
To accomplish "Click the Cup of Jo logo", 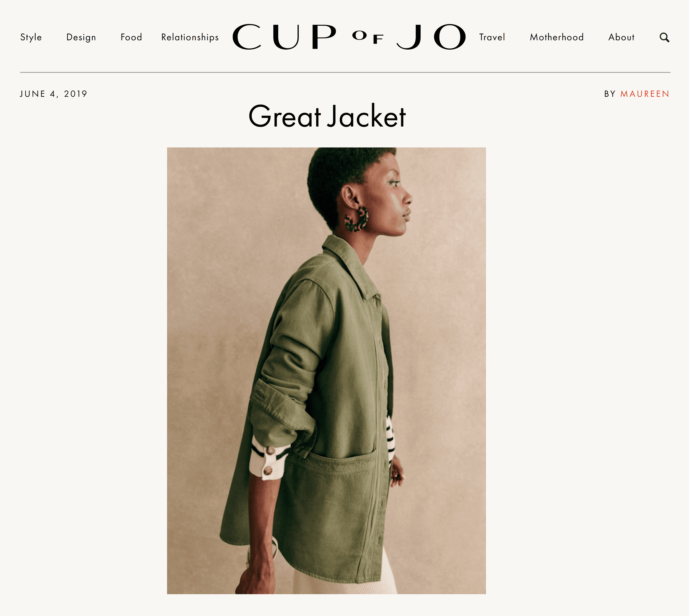I will pyautogui.click(x=349, y=37).
